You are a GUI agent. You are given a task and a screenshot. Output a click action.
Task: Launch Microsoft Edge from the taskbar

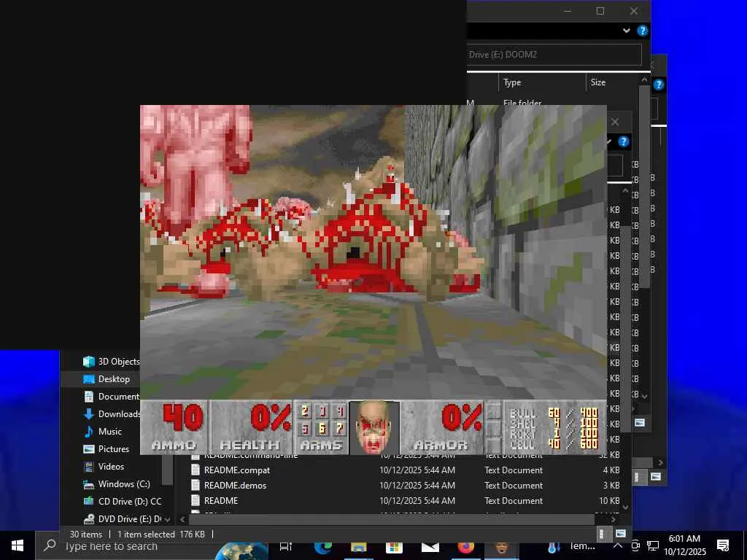pyautogui.click(x=323, y=548)
